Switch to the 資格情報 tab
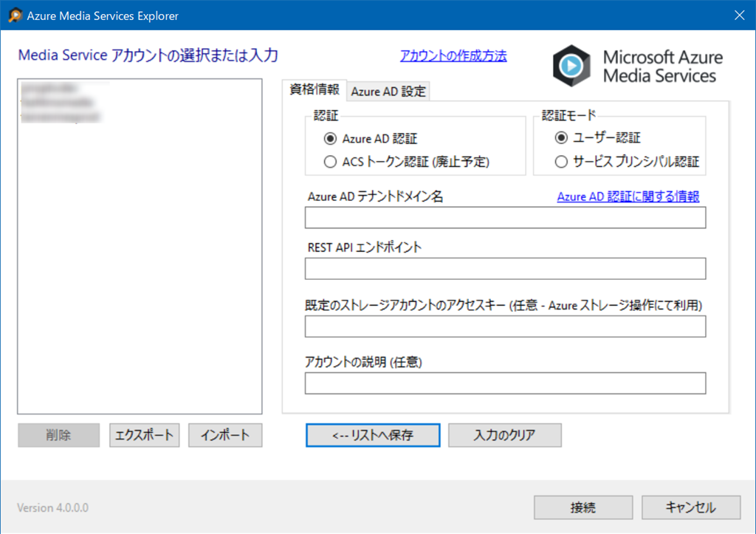Viewport: 756px width, 534px height. 315,89
